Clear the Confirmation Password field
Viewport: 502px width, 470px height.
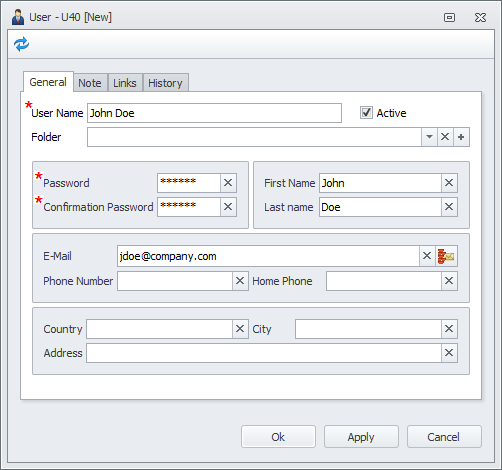coord(228,207)
